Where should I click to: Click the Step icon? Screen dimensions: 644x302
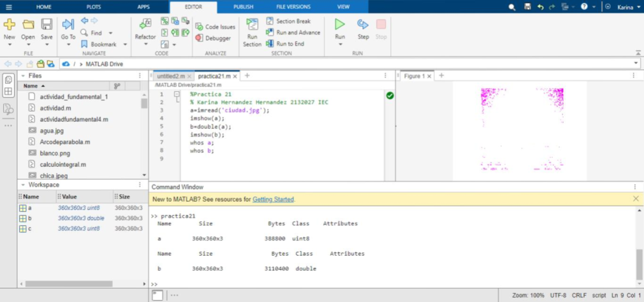pyautogui.click(x=363, y=25)
